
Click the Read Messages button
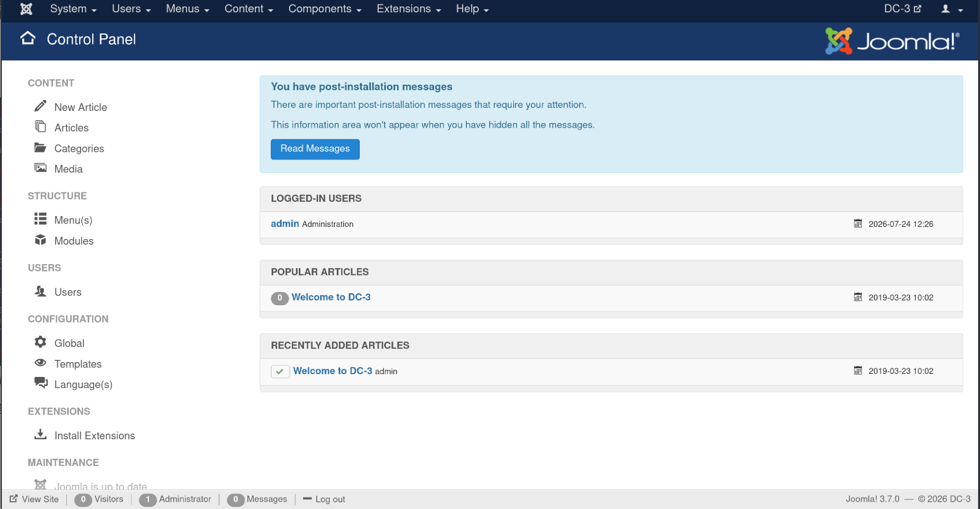pos(315,149)
